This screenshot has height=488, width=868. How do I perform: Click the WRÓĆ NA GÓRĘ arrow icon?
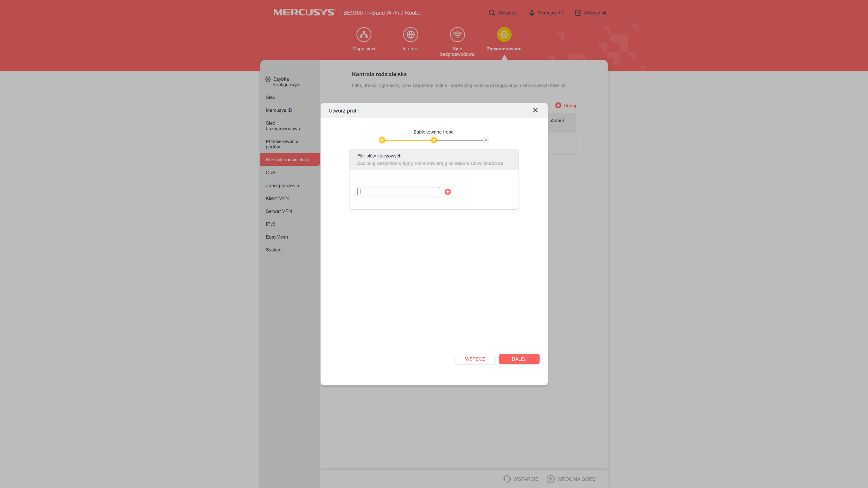[x=551, y=479]
